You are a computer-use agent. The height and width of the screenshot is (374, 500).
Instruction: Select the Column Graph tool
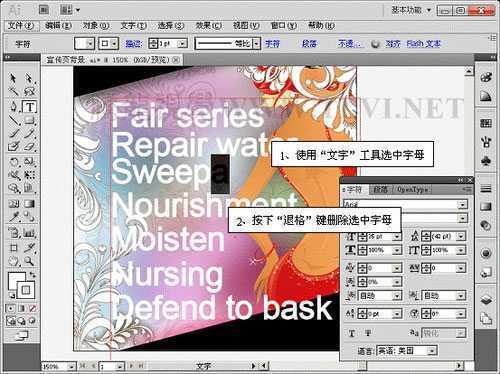tap(29, 233)
